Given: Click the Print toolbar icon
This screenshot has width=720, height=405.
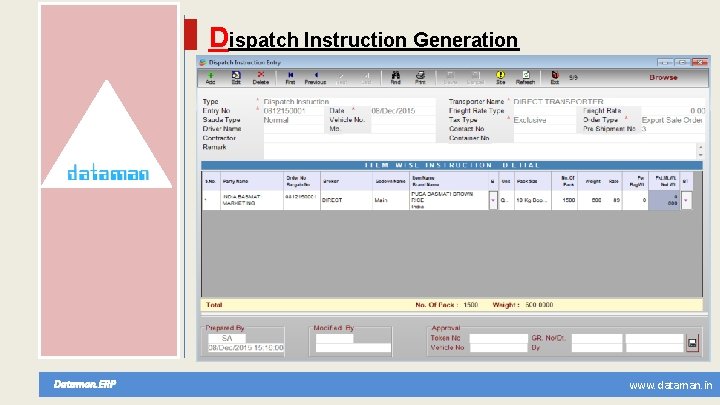Looking at the screenshot, I should (x=420, y=78).
